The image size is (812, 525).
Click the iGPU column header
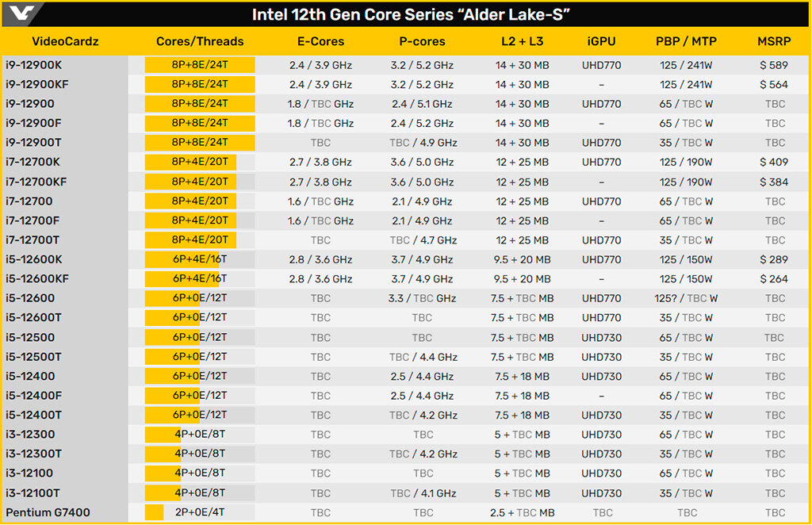click(601, 41)
